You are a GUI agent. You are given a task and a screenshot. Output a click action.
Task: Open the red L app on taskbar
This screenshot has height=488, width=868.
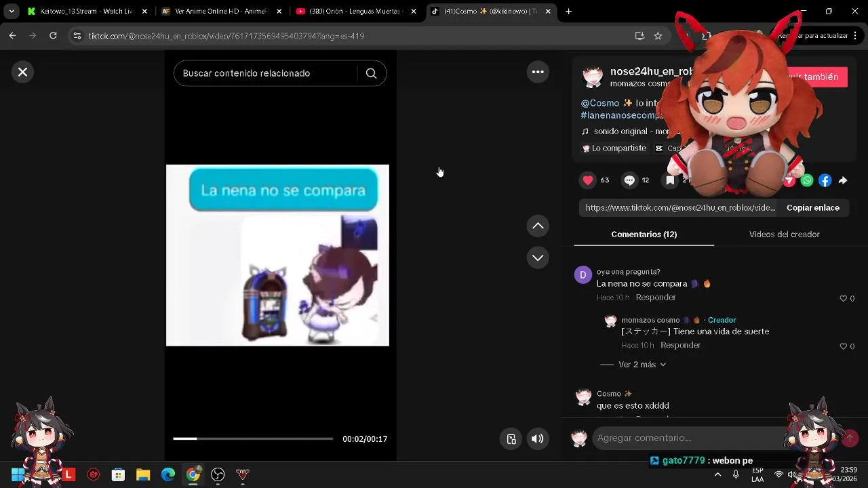pos(68,475)
